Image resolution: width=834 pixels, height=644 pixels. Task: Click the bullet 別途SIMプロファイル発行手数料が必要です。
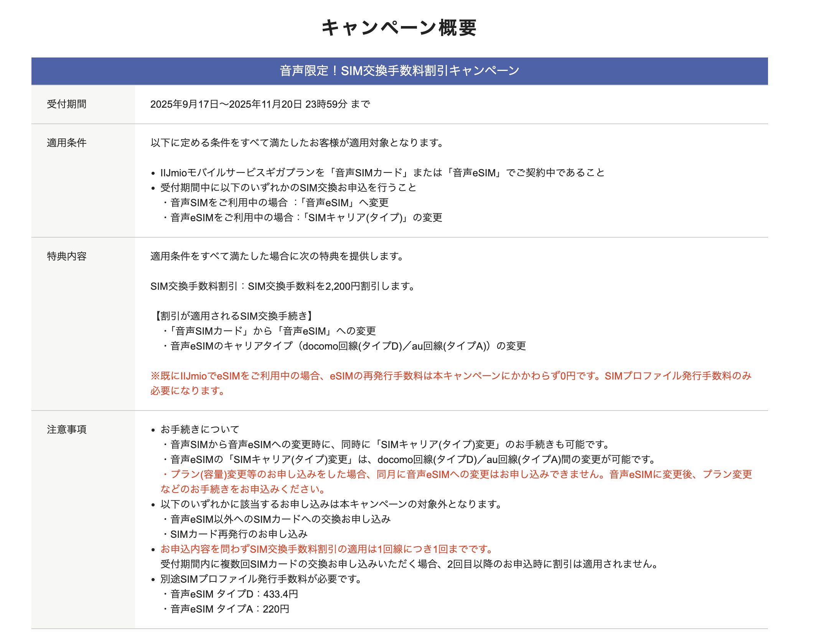pos(262,579)
